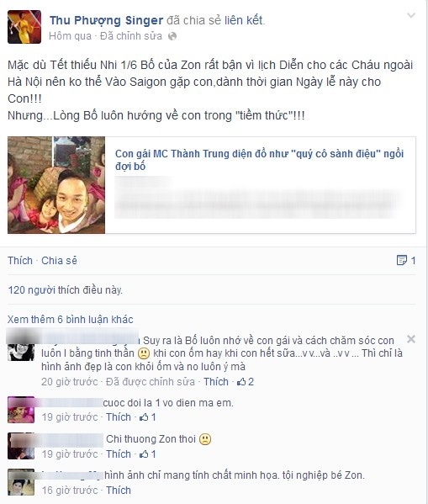Show the 120 people who liked this
The width and height of the screenshot is (428, 504).
pyautogui.click(x=66, y=290)
